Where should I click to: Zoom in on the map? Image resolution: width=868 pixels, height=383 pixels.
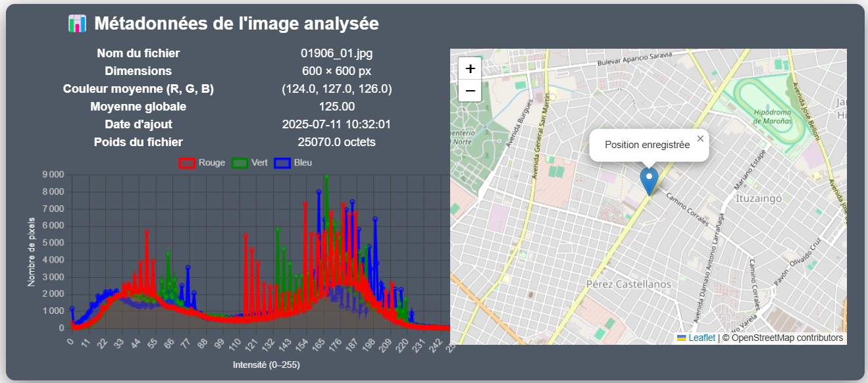470,68
